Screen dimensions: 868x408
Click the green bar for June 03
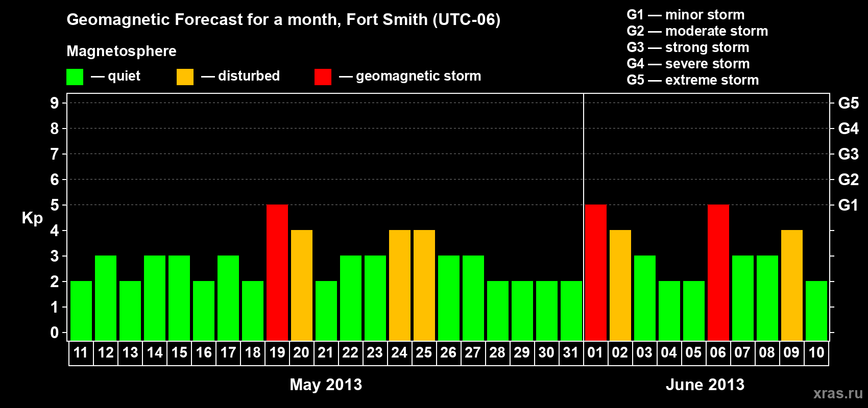point(645,298)
